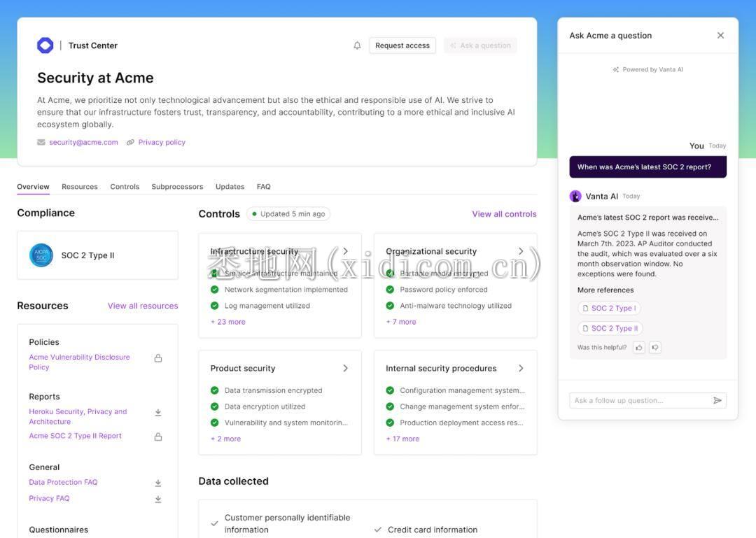Switch to the Resources tab
756x538 pixels.
tap(80, 187)
